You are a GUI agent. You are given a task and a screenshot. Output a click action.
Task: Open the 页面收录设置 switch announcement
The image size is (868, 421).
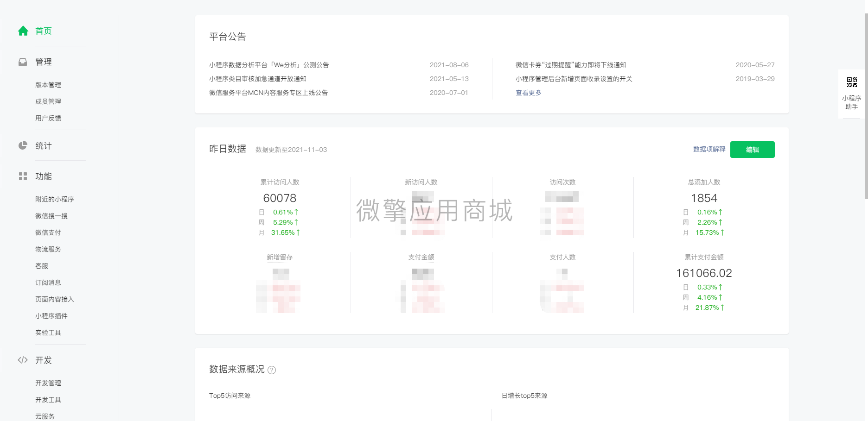[x=574, y=79]
